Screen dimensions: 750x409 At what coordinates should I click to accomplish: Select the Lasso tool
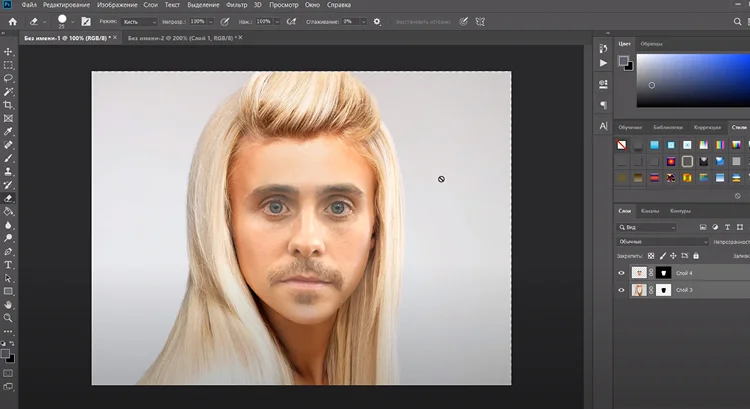(x=9, y=78)
